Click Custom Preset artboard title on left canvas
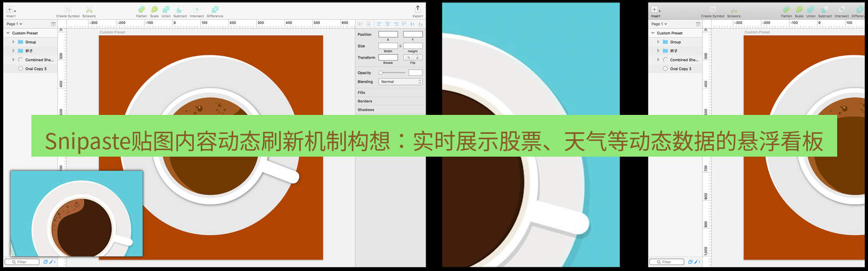This screenshot has height=271, width=868. [x=112, y=33]
